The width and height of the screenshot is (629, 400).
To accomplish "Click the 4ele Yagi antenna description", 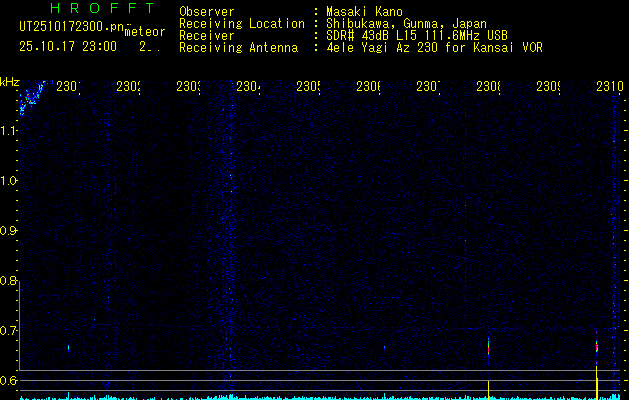I will point(434,48).
